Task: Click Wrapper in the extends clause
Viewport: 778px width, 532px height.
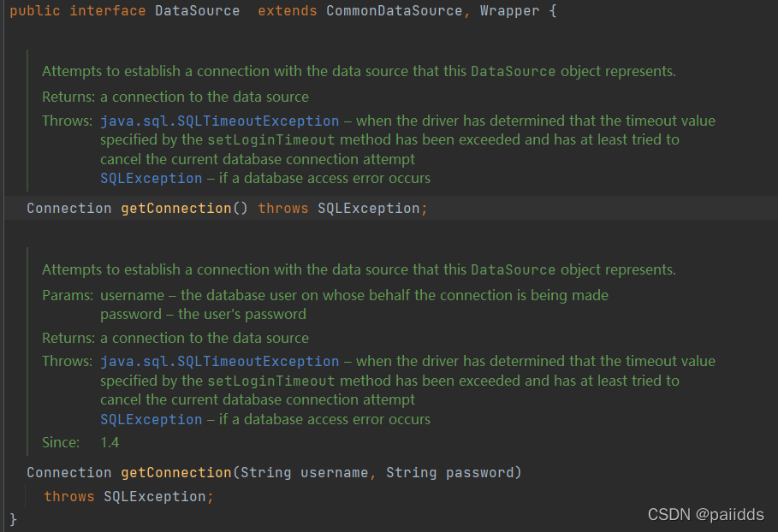Action: point(509,11)
